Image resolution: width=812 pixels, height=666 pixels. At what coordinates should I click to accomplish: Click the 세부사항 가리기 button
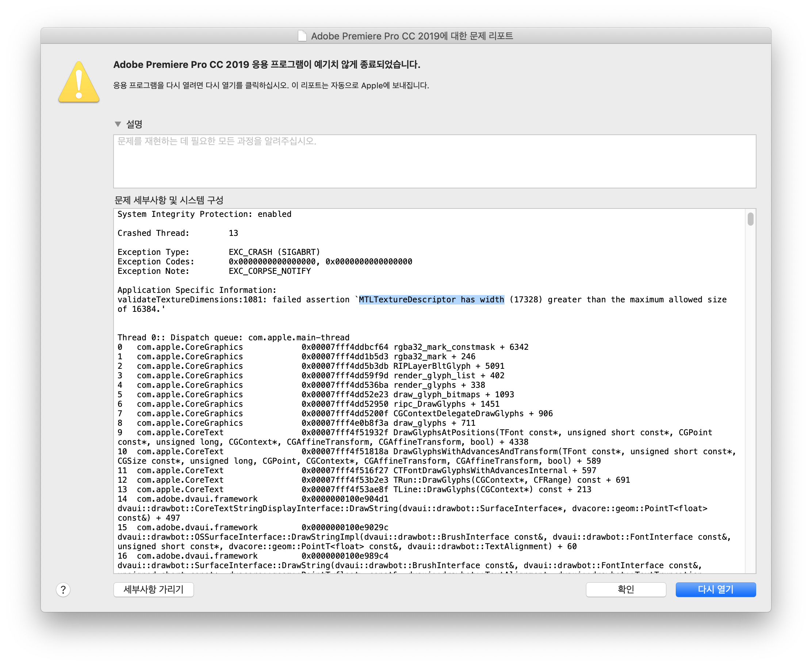153,590
